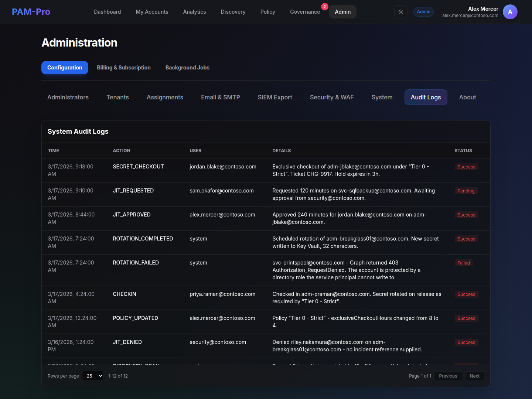
Task: Click the Admin role badge
Action: (423, 12)
